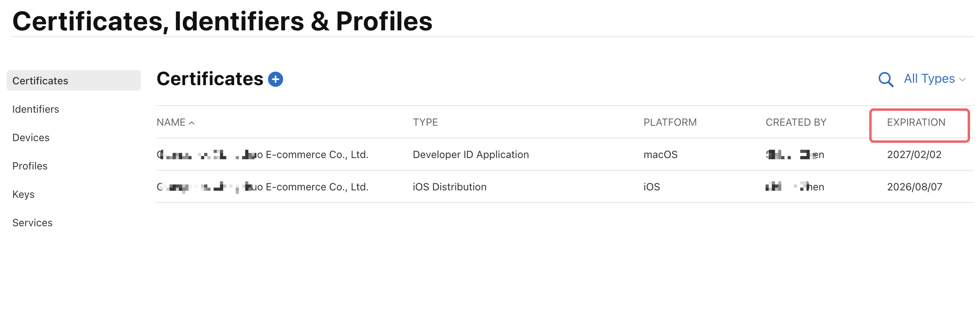Open the iOS Distribution certificate row
Image resolution: width=980 pixels, height=309 pixels.
click(x=449, y=187)
